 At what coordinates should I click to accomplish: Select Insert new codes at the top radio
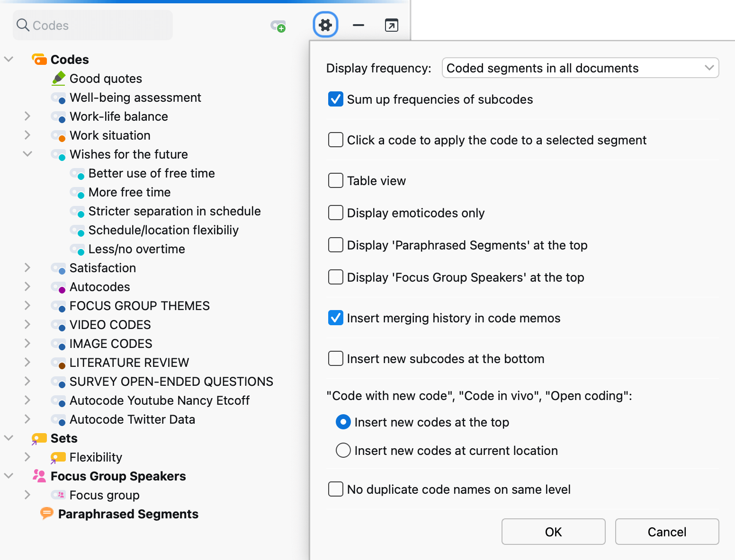point(343,422)
